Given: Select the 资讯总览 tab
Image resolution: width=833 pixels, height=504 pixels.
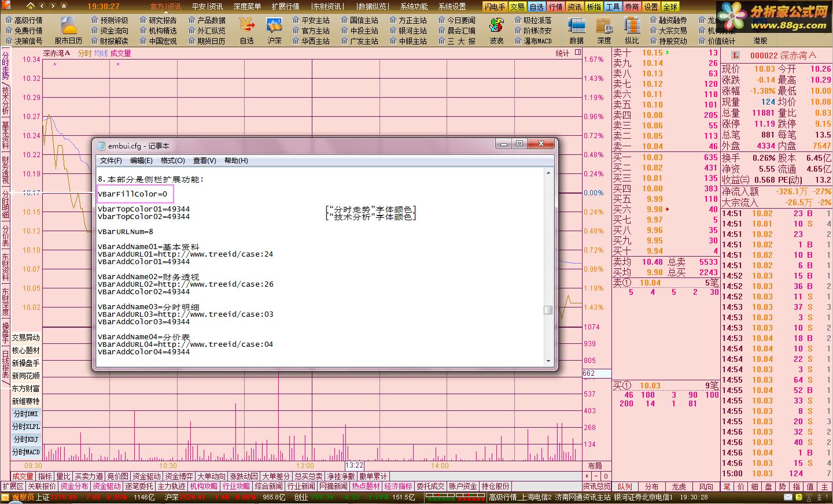Looking at the screenshot, I should [x=596, y=487].
